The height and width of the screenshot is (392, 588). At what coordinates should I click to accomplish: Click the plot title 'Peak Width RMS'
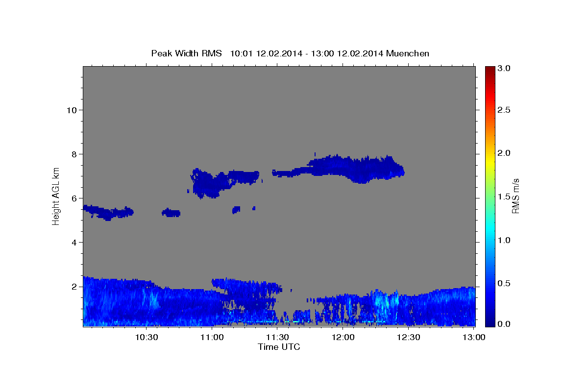pos(187,53)
